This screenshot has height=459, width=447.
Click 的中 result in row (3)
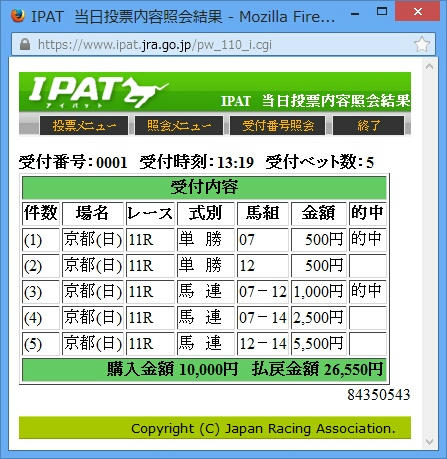click(368, 292)
